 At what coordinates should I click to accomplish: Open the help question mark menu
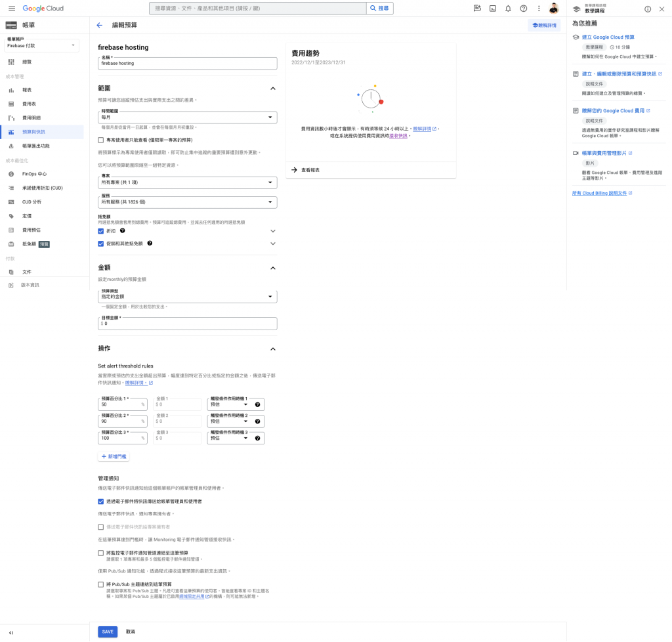(523, 9)
